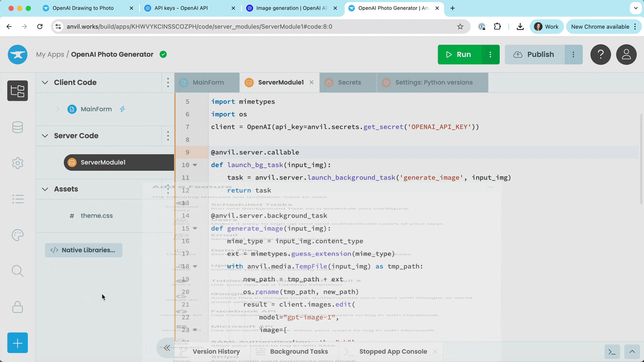Open the Chrome downloads icon

520,27
